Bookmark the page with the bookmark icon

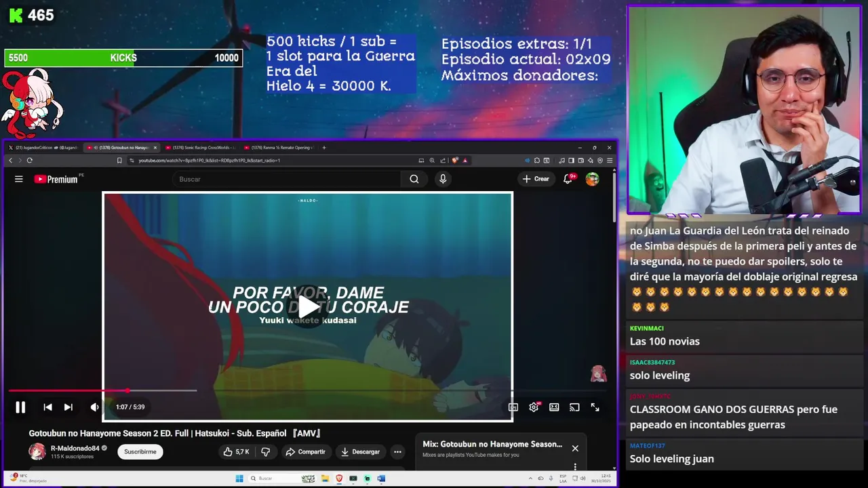point(119,161)
